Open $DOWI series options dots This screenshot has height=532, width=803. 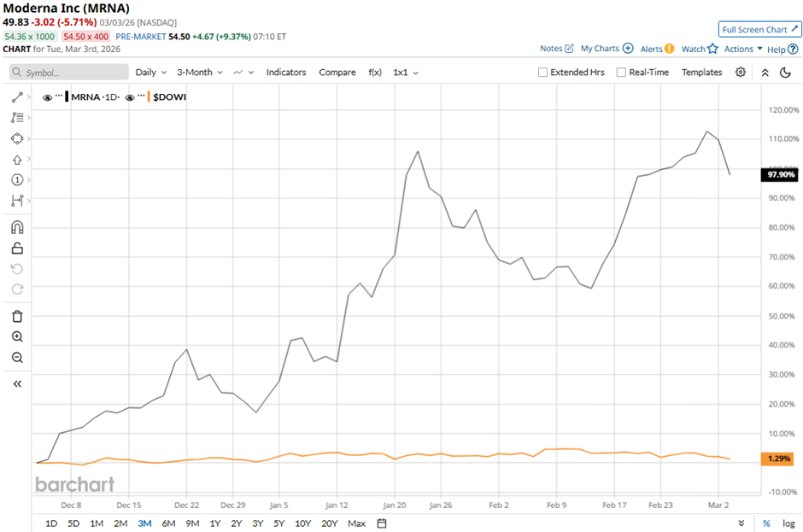point(141,96)
